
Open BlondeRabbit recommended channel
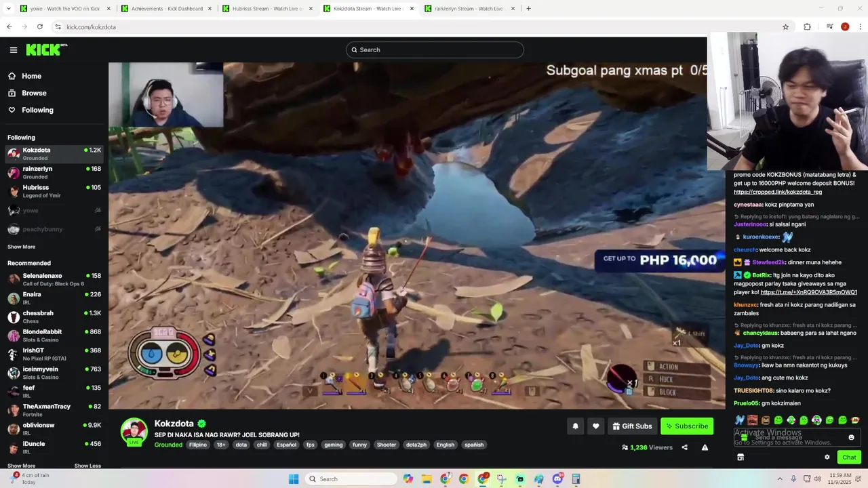point(54,335)
